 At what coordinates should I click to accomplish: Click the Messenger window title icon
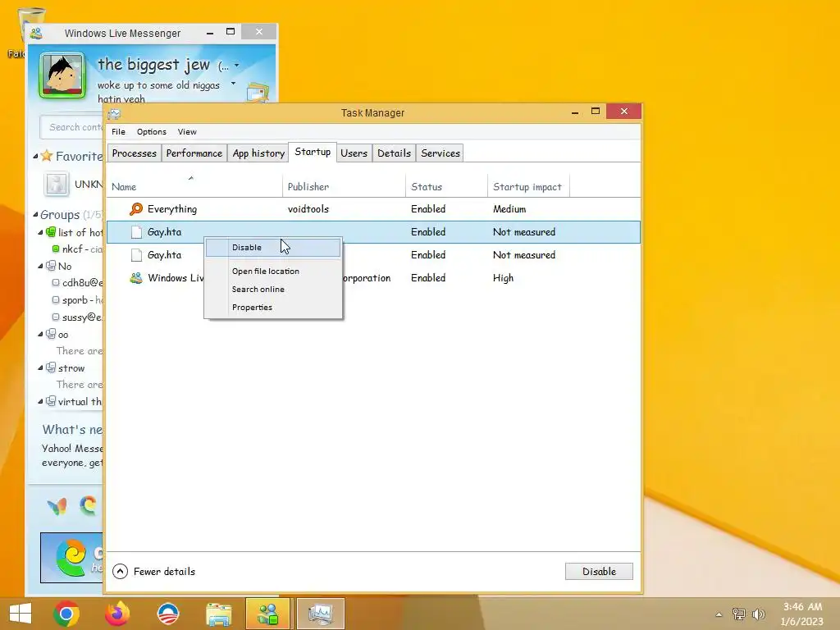(36, 33)
